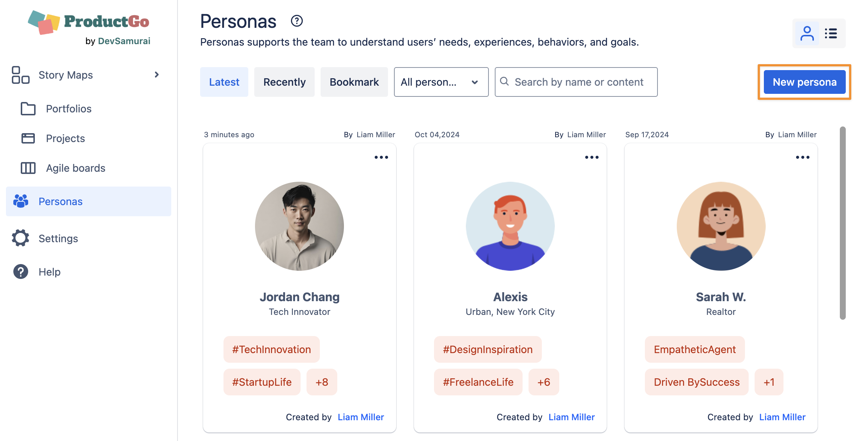Open Jordan Chang card's three-dot menu
868x441 pixels.
[381, 157]
